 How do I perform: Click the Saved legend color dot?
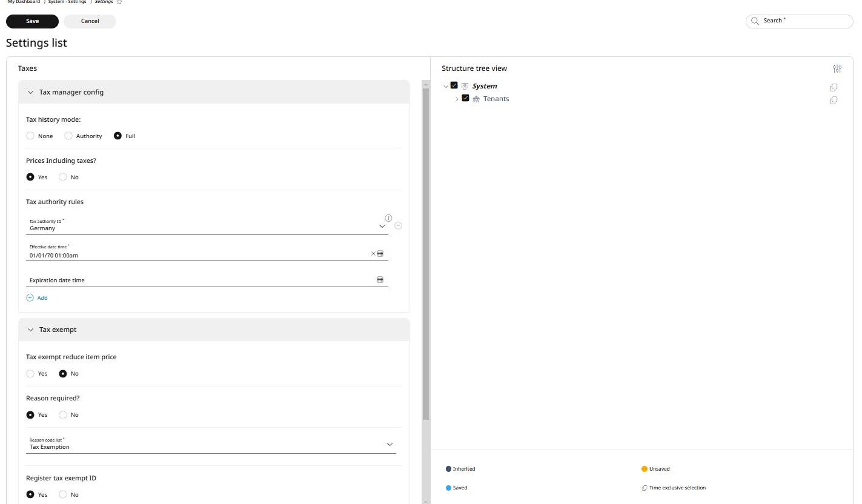448,488
